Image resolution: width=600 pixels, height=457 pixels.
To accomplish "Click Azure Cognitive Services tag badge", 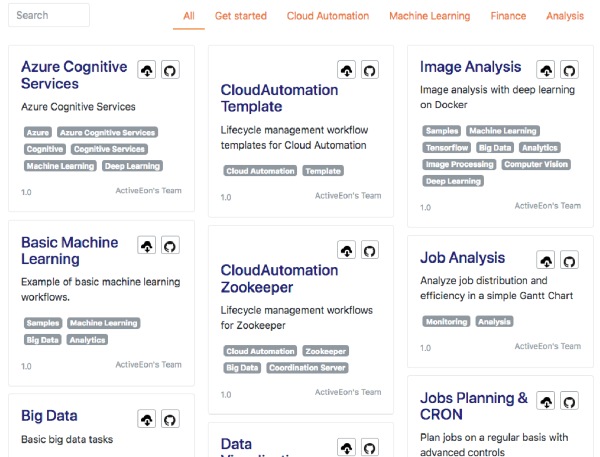I will [108, 132].
